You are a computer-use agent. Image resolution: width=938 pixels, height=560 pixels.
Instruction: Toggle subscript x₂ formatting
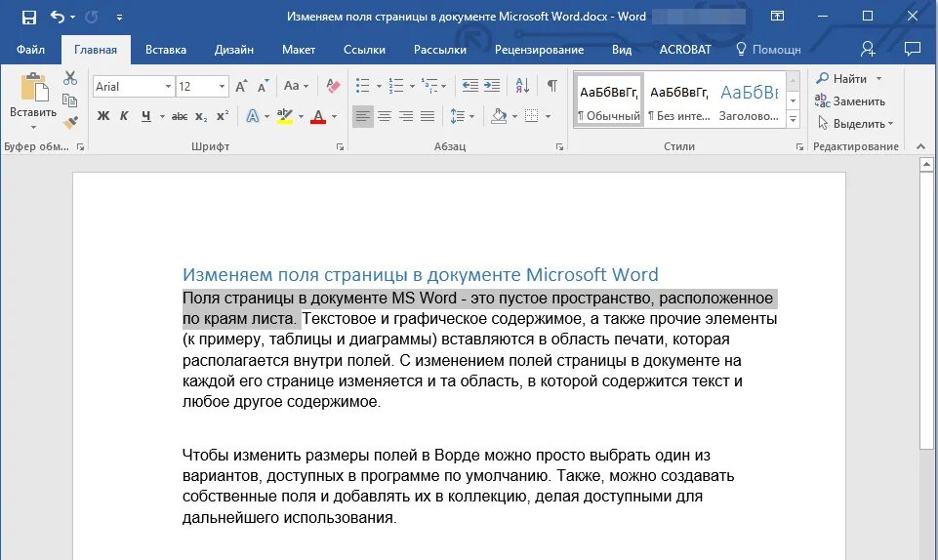tap(201, 116)
